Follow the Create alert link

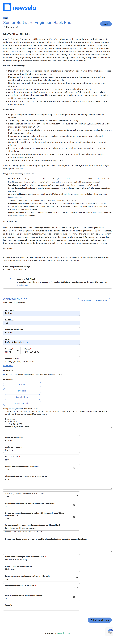pyautogui.click(x=22, y=285)
